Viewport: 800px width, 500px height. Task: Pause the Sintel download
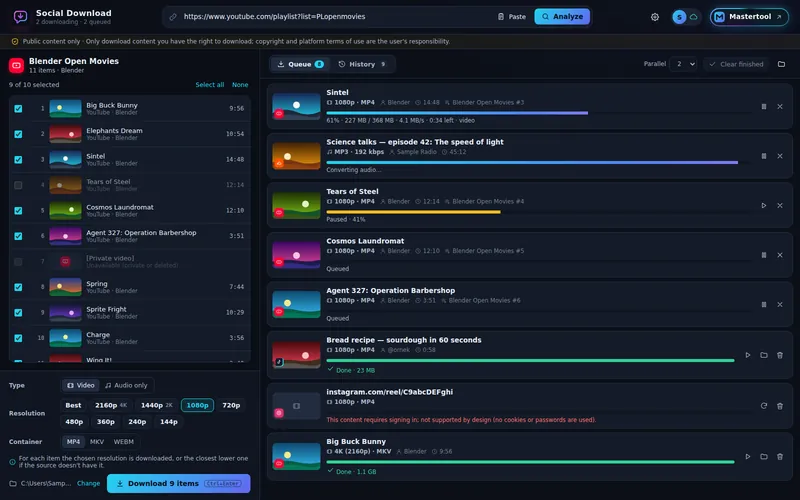[x=764, y=107]
